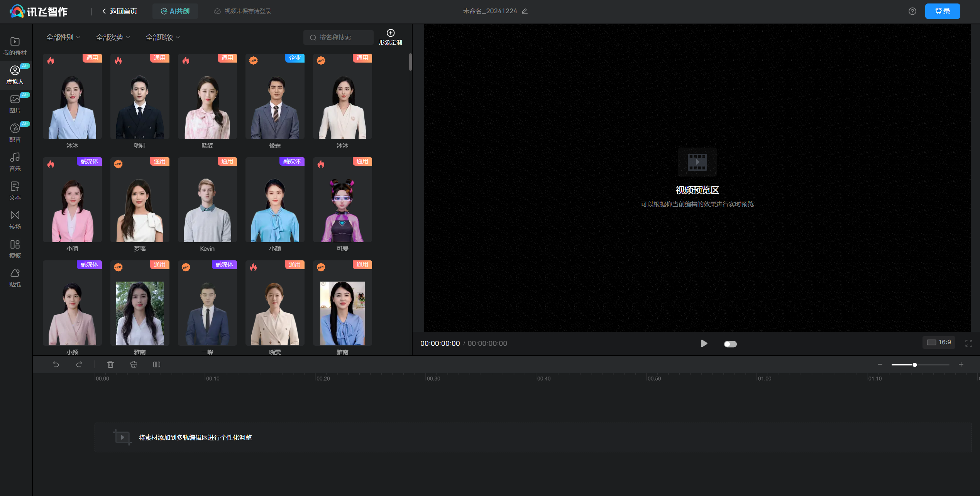
Task: Open the 贴纸 stickers panel
Action: tap(15, 278)
